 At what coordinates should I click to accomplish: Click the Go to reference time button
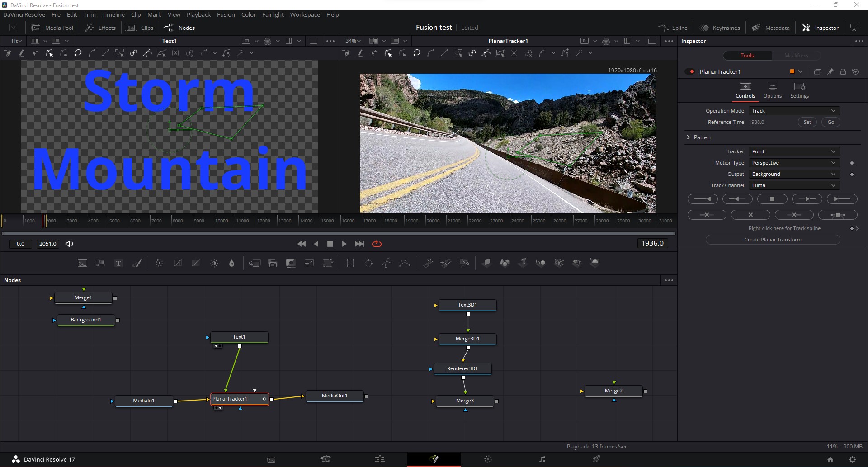[x=830, y=122]
